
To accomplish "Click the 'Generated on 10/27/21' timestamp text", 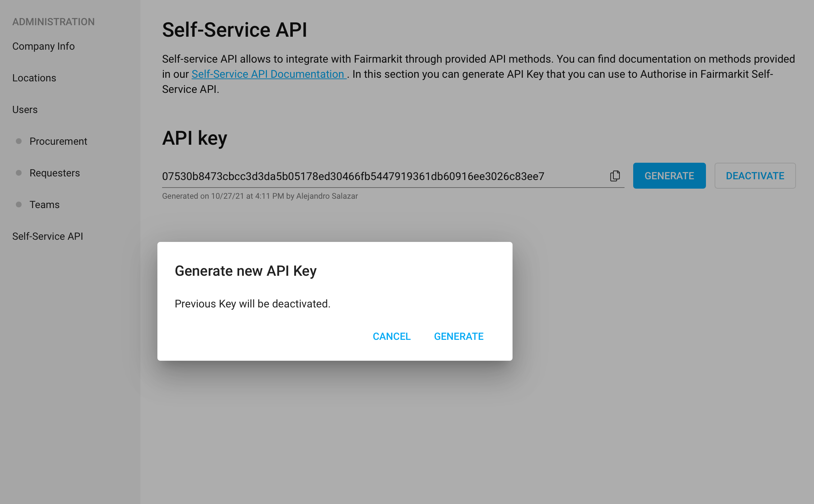I will (x=260, y=196).
